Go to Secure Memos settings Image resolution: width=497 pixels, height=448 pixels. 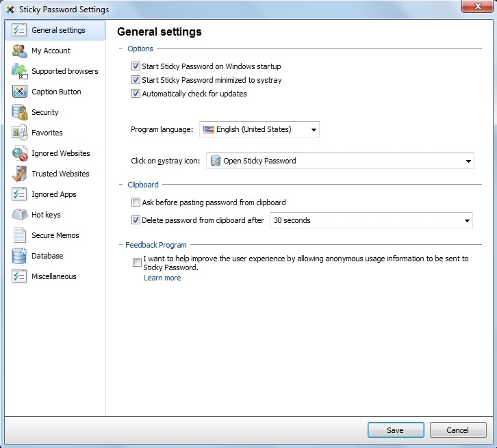click(x=55, y=235)
